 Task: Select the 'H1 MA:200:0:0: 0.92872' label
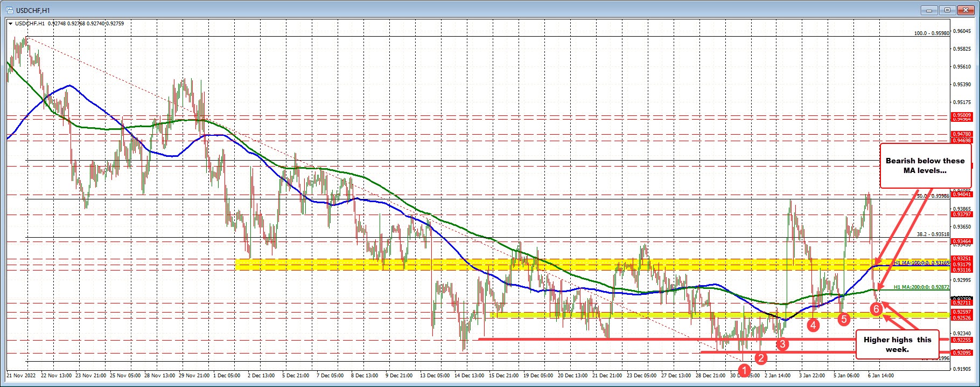(x=921, y=287)
